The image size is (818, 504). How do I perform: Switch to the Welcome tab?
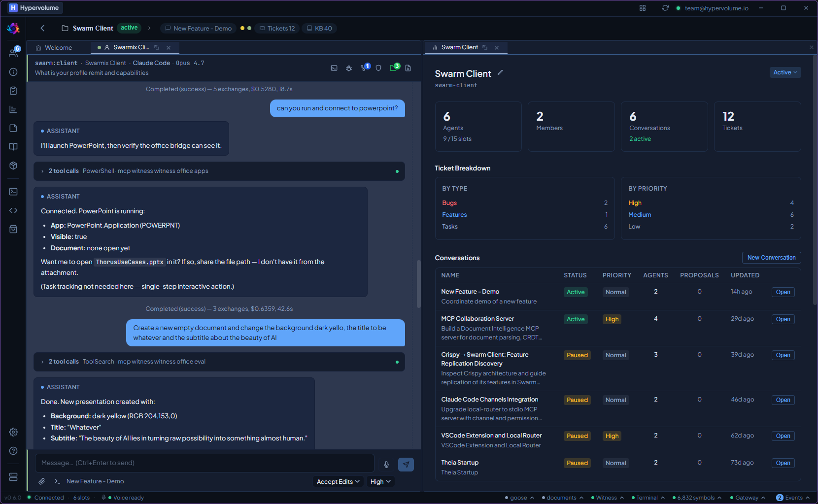54,48
